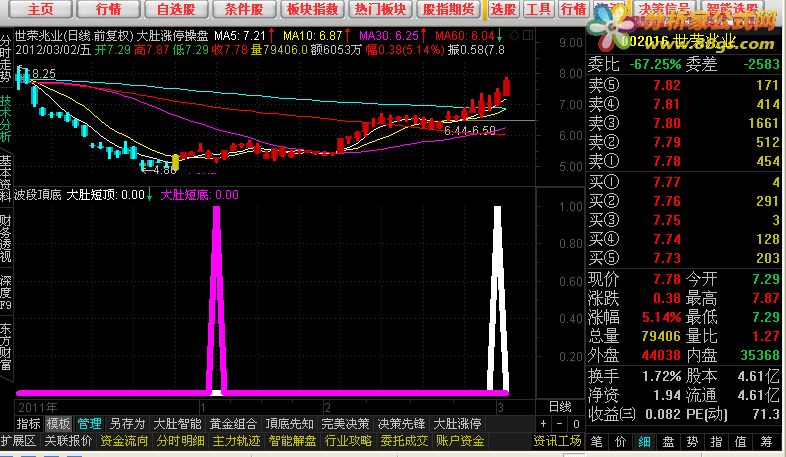Select the 势 tab in quote panel

692,441
